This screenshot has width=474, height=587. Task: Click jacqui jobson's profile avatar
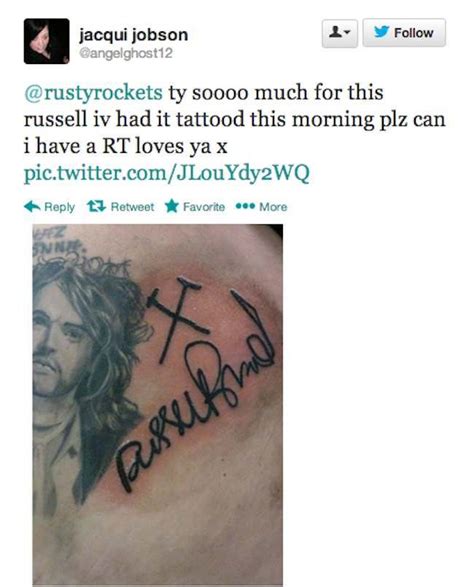click(46, 41)
